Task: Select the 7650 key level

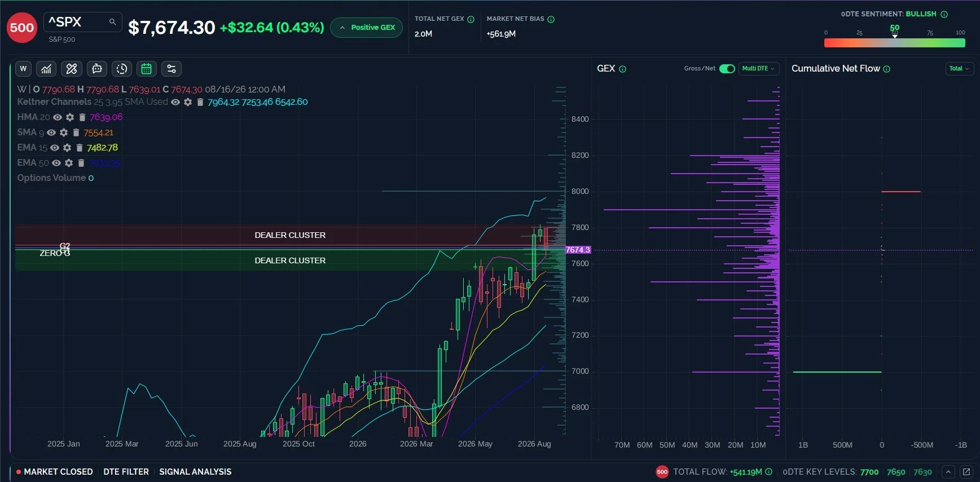Action: tap(896, 472)
